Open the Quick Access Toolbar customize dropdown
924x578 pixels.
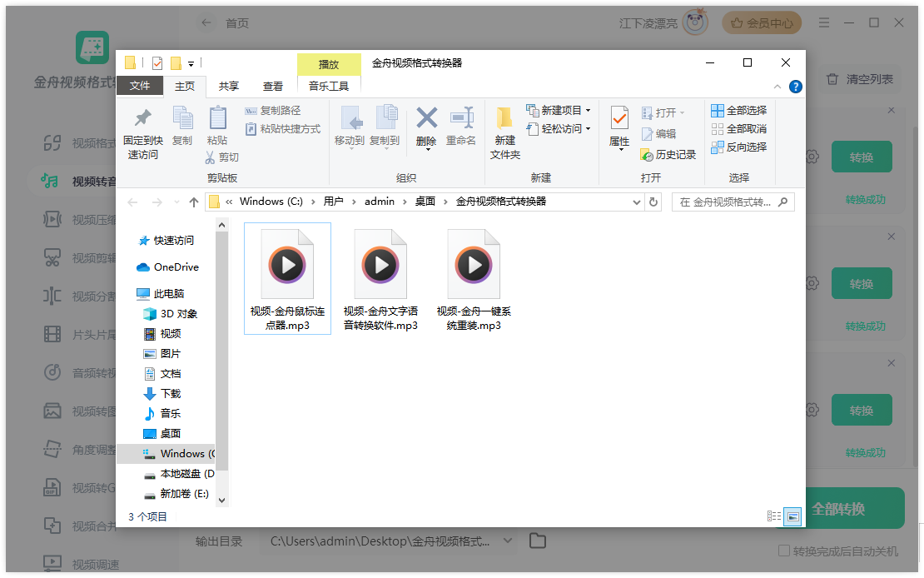coord(191,63)
